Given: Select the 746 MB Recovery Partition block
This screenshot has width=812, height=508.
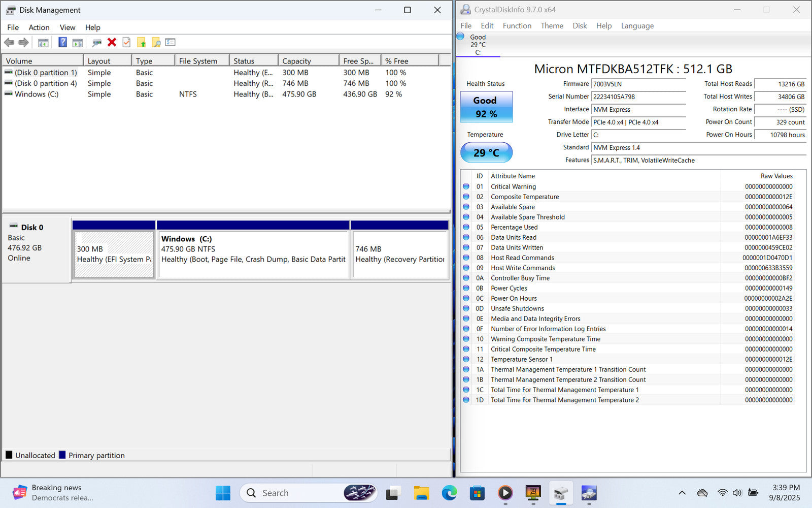Looking at the screenshot, I should point(400,255).
